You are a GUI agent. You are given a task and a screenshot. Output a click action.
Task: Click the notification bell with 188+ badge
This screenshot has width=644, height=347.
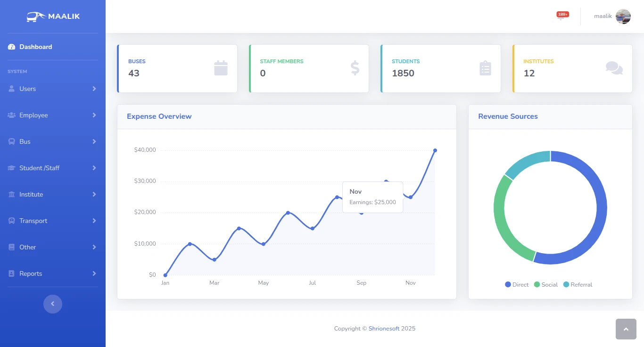coord(561,17)
